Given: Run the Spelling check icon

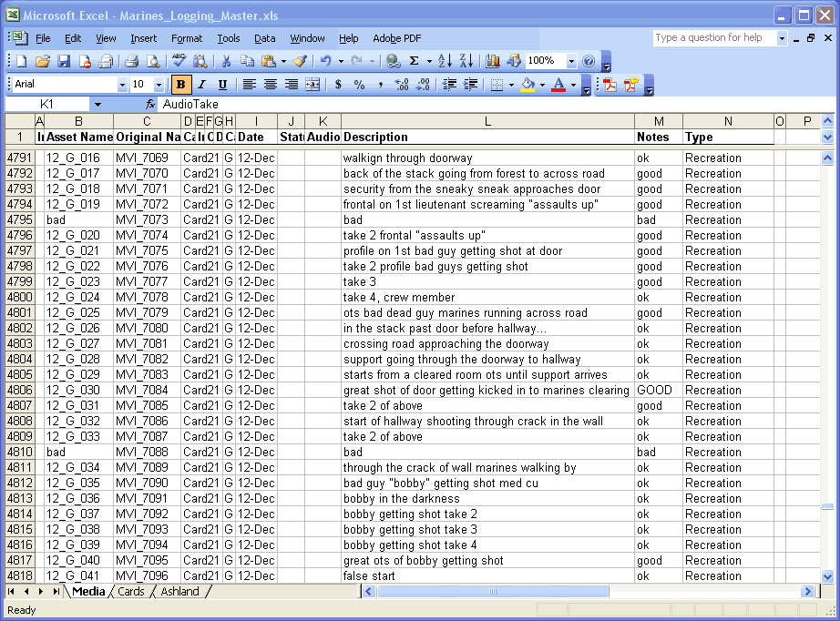Looking at the screenshot, I should coord(179,61).
